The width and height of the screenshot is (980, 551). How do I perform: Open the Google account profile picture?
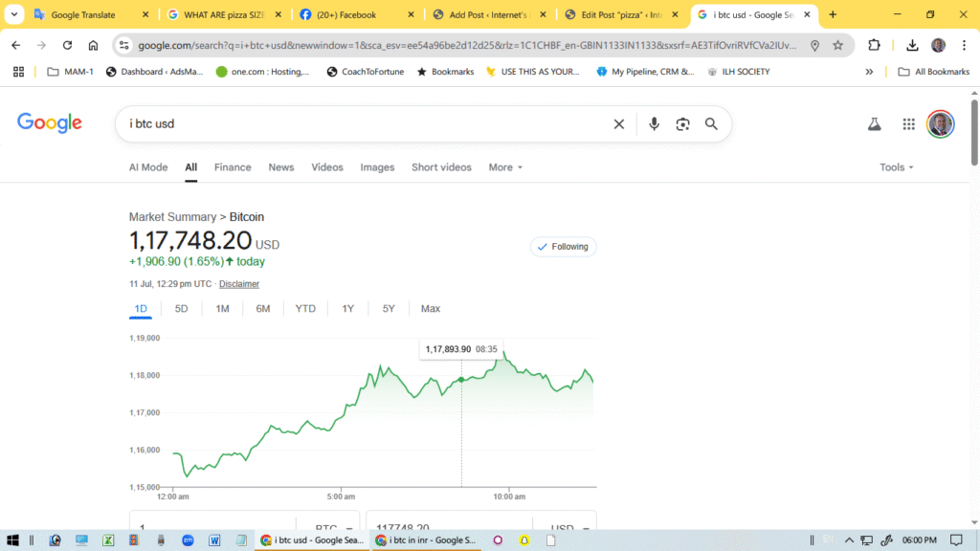(x=940, y=123)
